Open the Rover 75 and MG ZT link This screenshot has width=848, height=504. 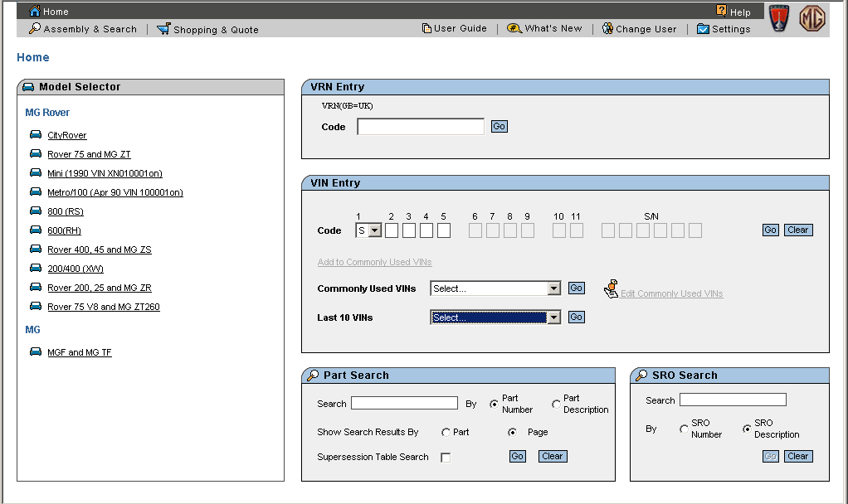[x=90, y=154]
